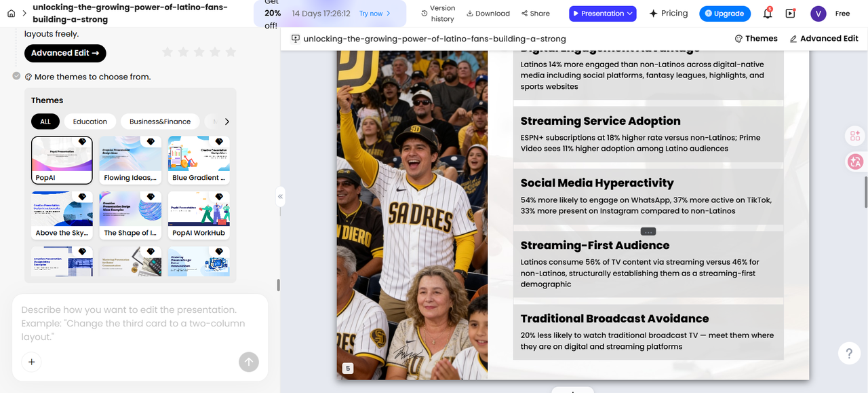Click Try now in the discount banner
Viewport: 868px width, 393px height.
pos(374,14)
